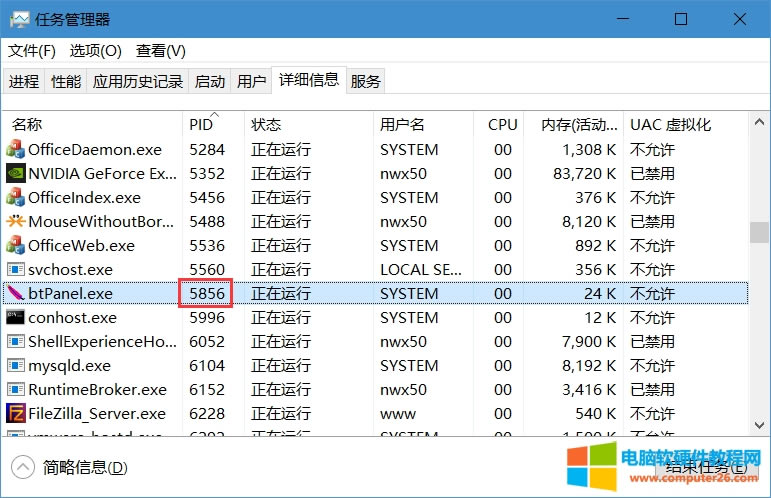The height and width of the screenshot is (498, 771).
Task: Collapse to brief info view arrow
Action: coord(22,467)
